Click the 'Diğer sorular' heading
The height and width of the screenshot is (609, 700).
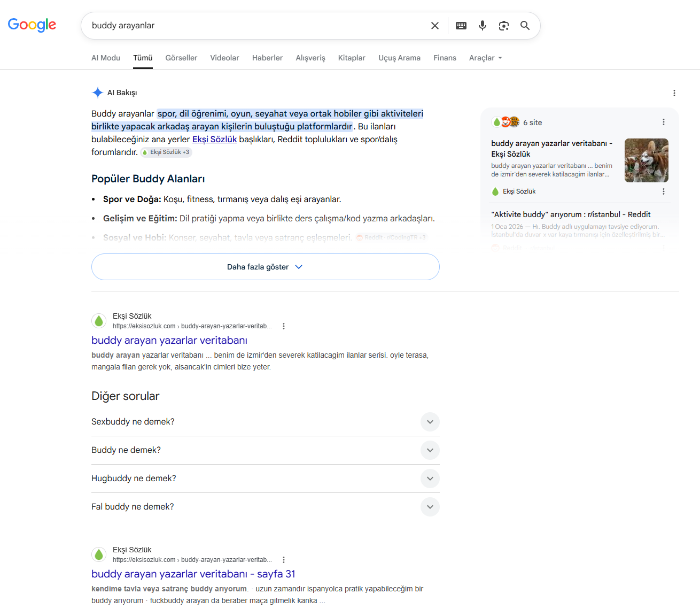coord(126,396)
